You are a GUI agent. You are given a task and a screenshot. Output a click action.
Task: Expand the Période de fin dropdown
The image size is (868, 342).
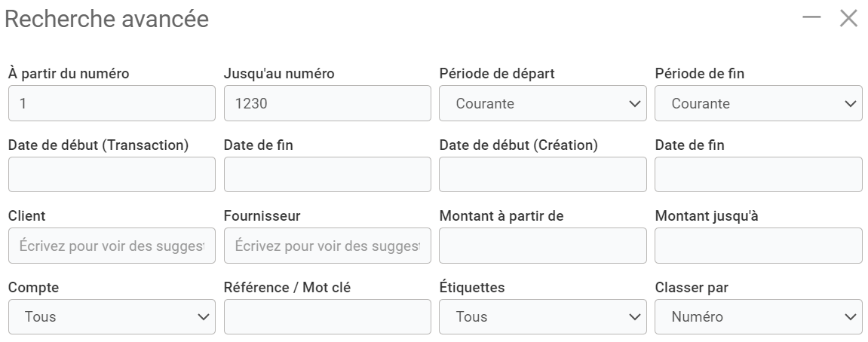point(758,103)
